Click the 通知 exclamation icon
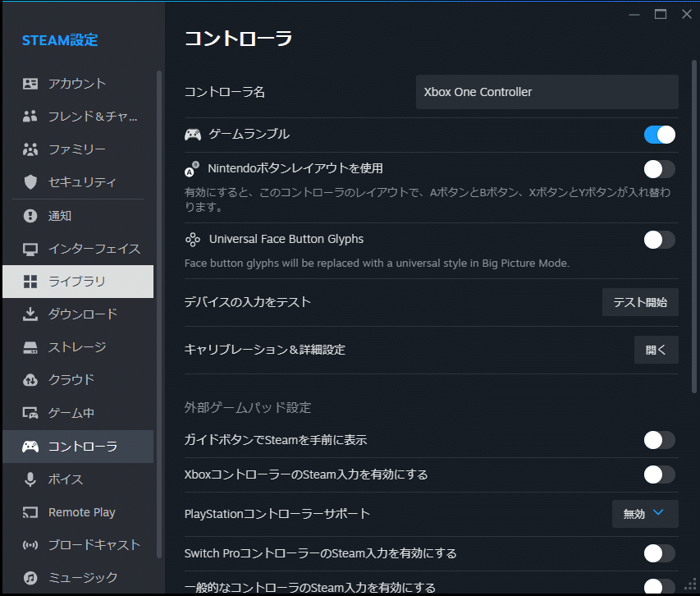Image resolution: width=700 pixels, height=596 pixels. coord(30,216)
